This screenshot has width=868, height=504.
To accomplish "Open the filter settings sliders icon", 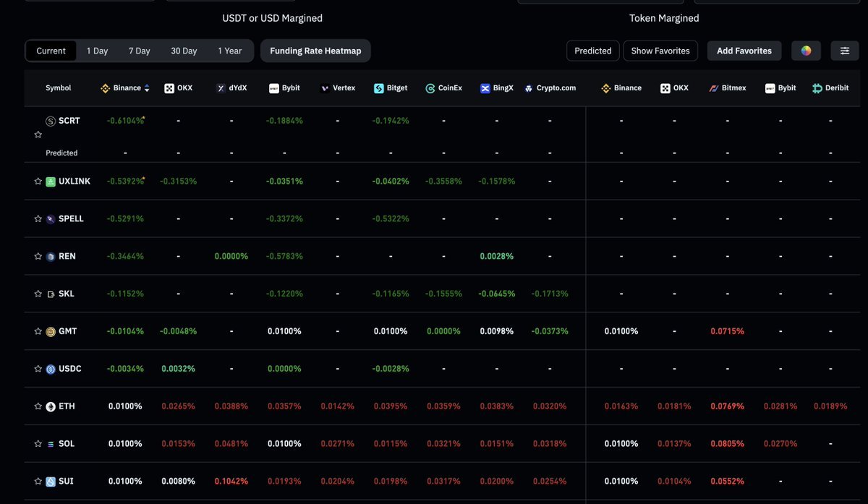I will point(845,51).
